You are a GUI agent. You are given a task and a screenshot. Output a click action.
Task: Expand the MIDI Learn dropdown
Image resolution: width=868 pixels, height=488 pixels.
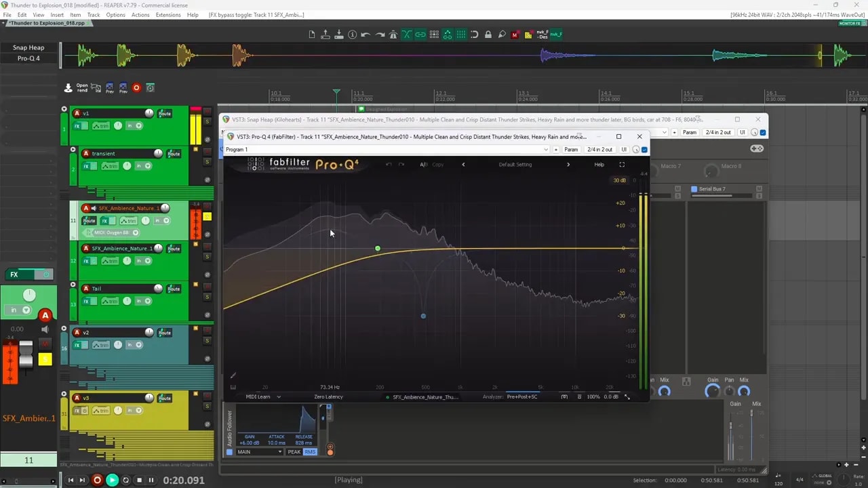point(263,396)
